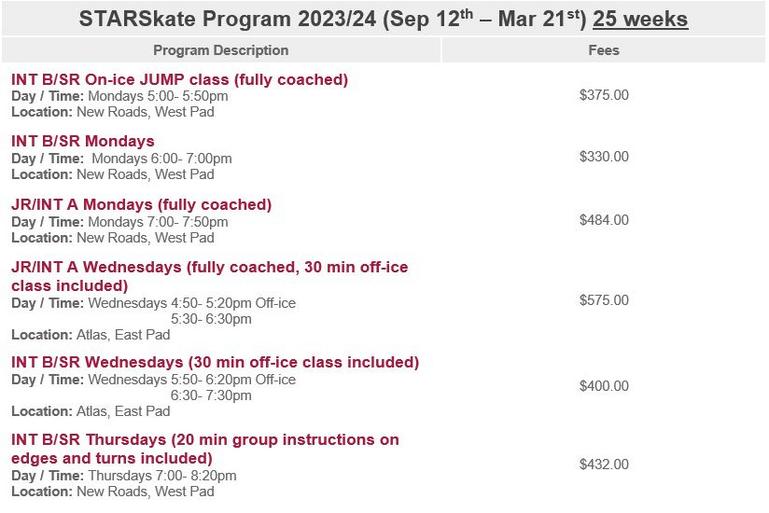Select the $330.00 fee amount
Viewport: 769px width, 513px height.
[604, 156]
